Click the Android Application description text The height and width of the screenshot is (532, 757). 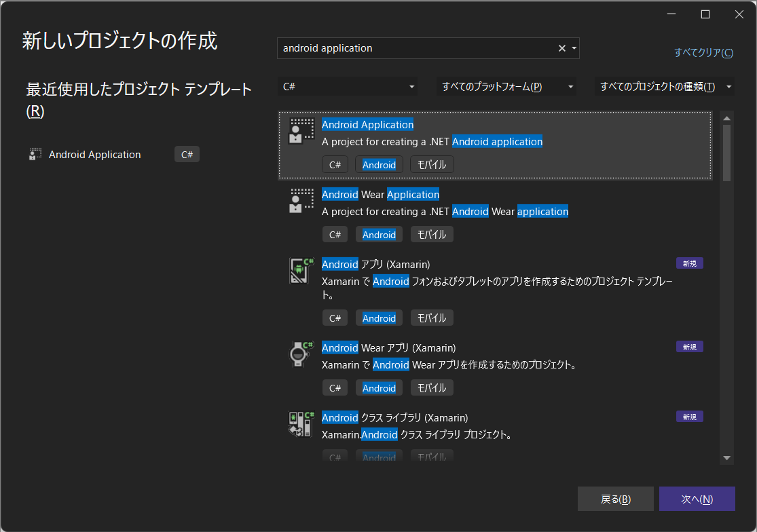coord(432,141)
